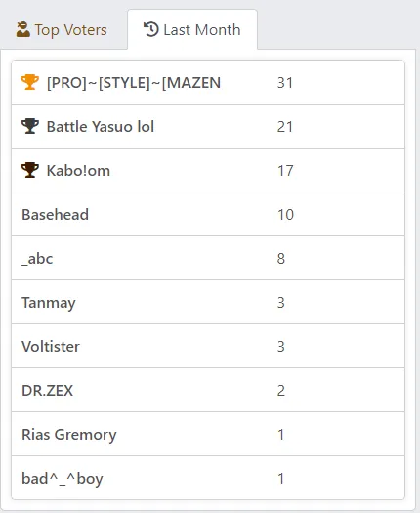Click the vote count 21

(285, 127)
